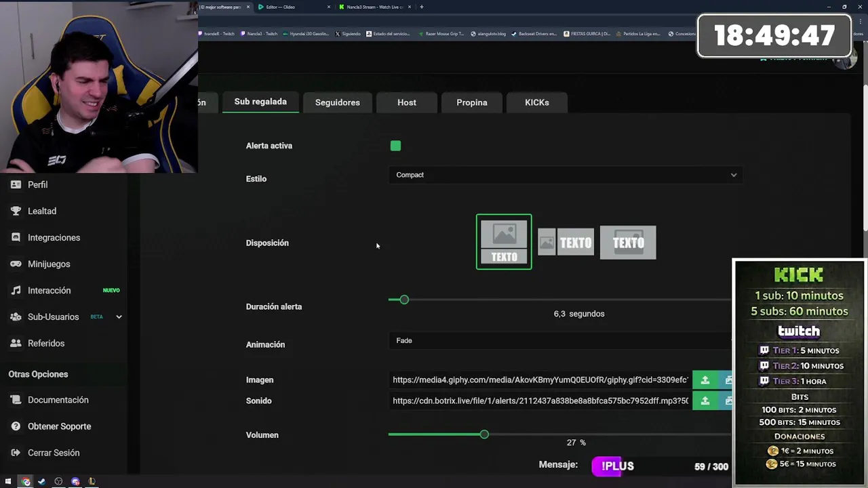Open gallery picker beside Sonido upload
This screenshot has height=488, width=868.
tap(727, 401)
